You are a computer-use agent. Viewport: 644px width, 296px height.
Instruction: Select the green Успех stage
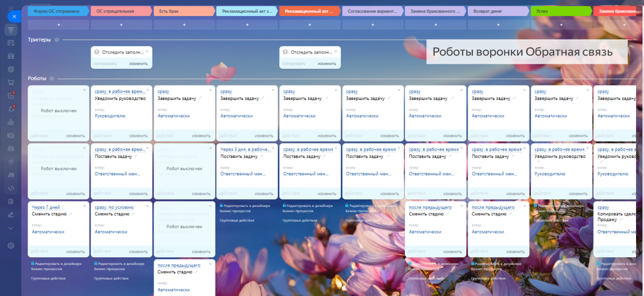[x=561, y=11]
